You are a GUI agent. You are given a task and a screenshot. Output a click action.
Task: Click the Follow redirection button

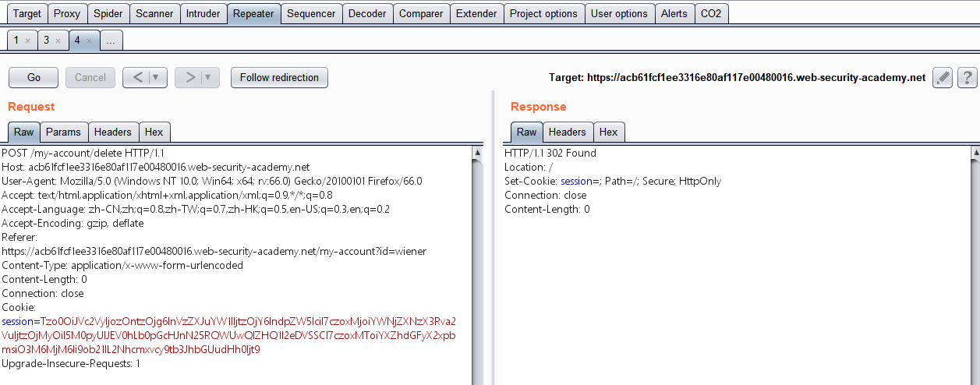point(279,77)
